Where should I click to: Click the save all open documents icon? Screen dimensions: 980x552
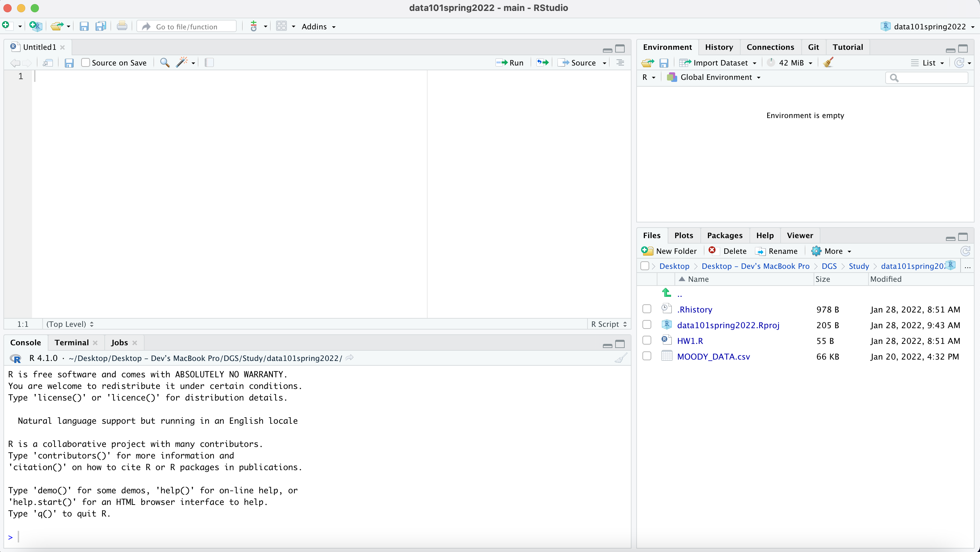tap(101, 26)
